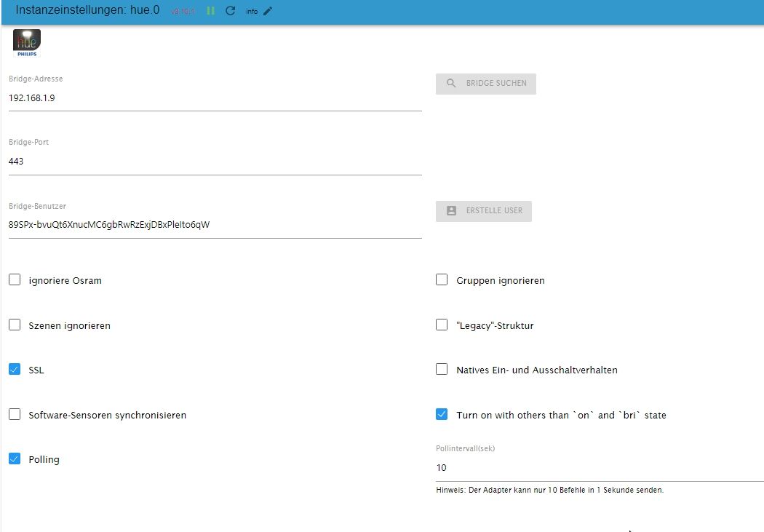Image resolution: width=764 pixels, height=532 pixels.
Task: Pause the hue.0 instance
Action: click(210, 11)
